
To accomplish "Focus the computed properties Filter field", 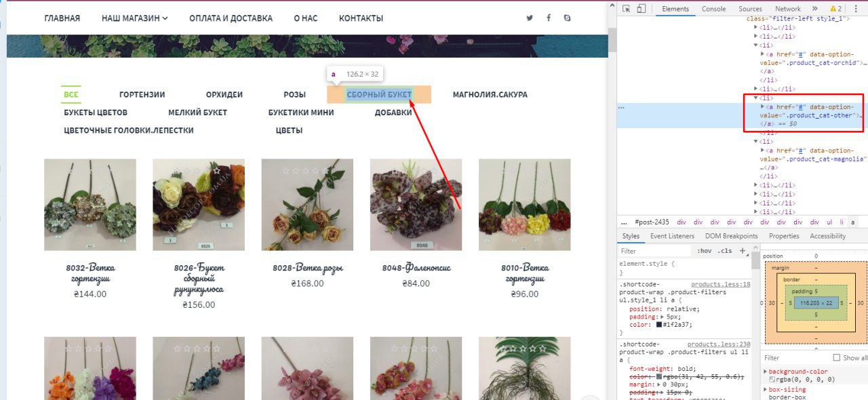I will (795, 358).
